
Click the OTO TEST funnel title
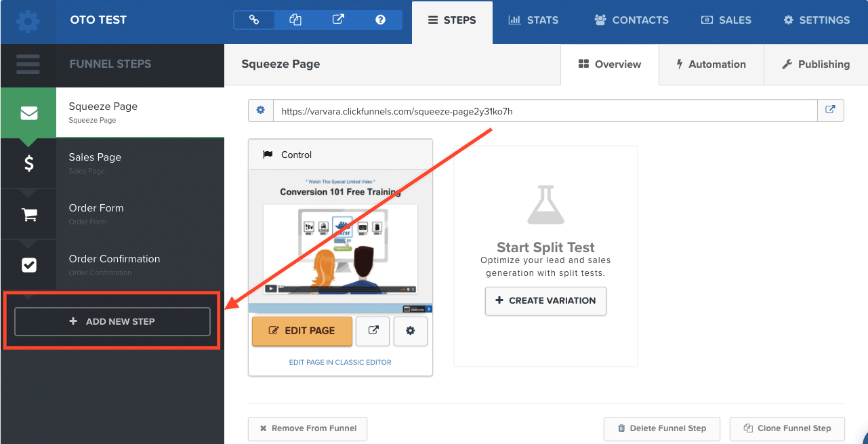click(x=98, y=20)
